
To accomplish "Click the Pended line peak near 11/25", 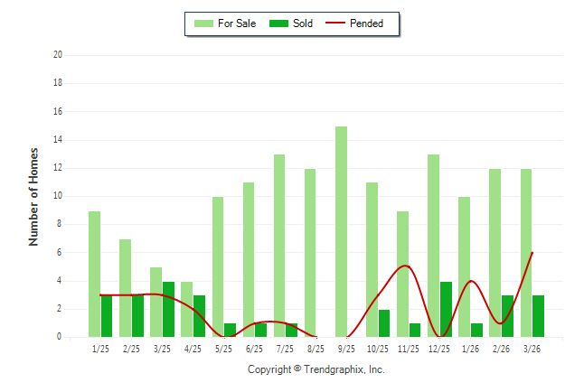I will tap(404, 266).
